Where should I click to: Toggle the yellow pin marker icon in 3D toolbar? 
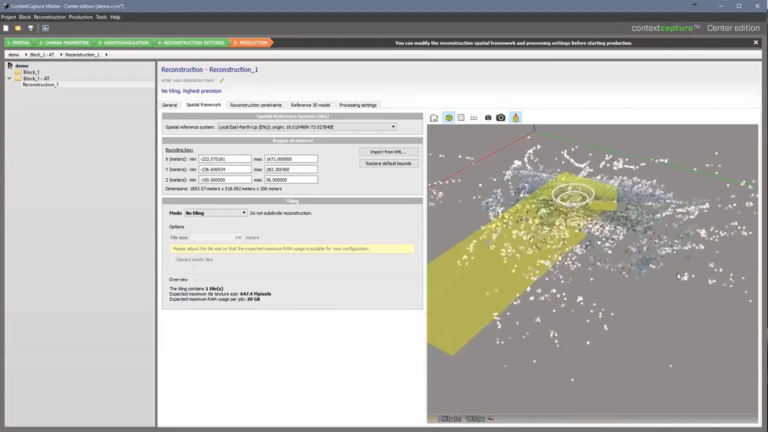point(515,118)
